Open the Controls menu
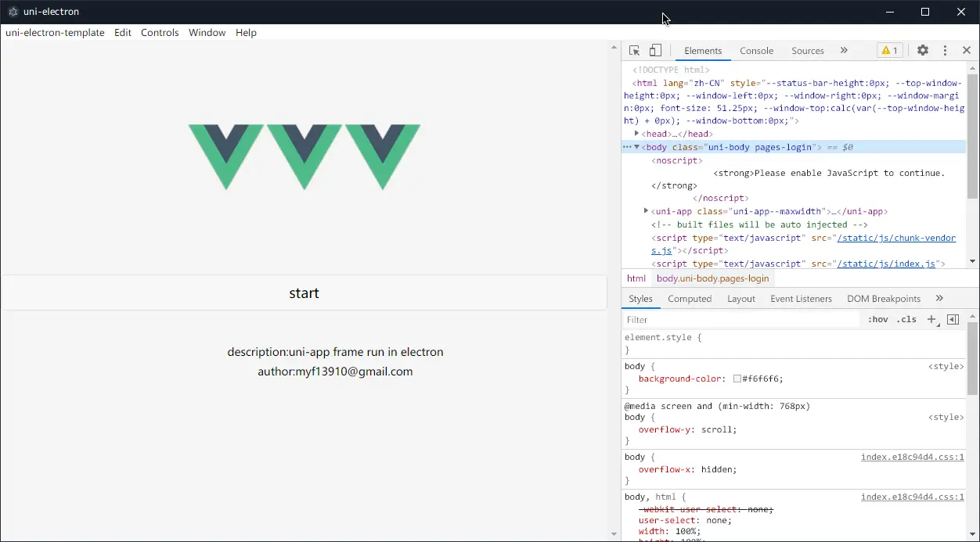 [160, 33]
